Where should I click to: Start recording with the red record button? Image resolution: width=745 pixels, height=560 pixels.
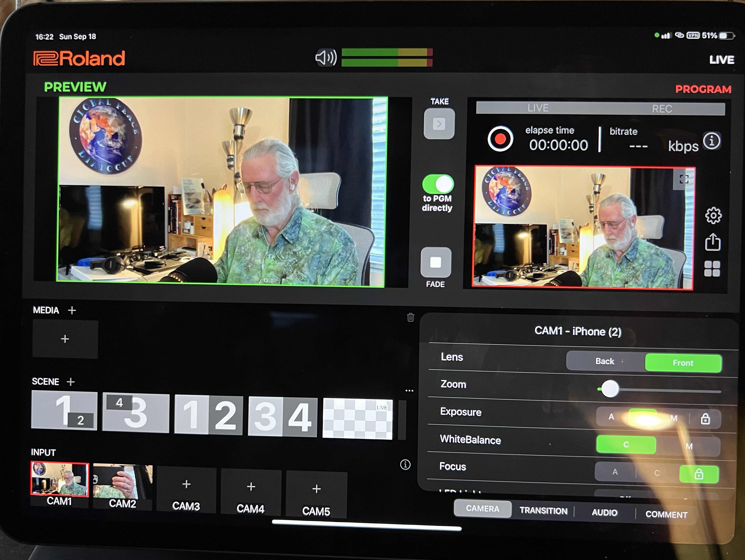pyautogui.click(x=500, y=139)
